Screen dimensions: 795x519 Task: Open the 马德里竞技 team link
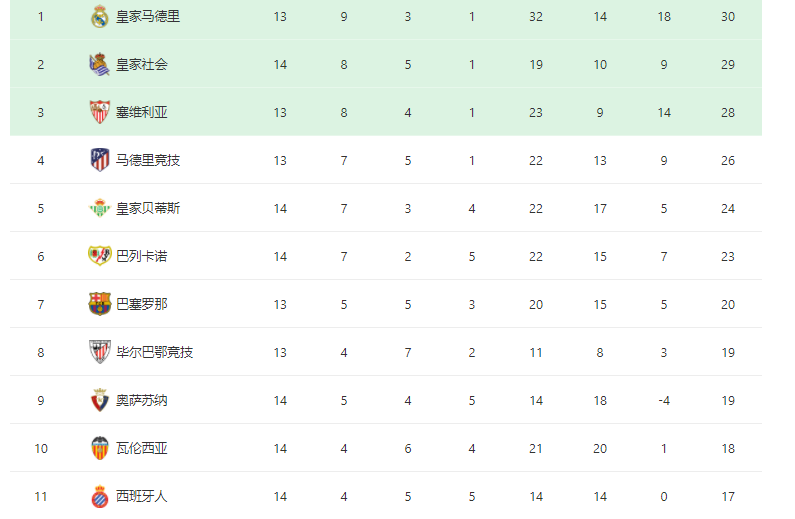coord(148,160)
